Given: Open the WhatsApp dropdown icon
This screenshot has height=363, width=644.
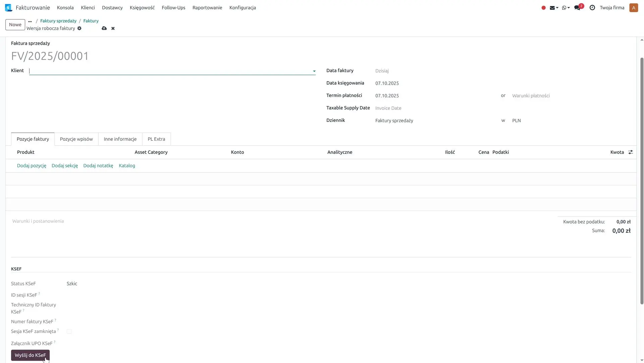Looking at the screenshot, I should coord(566,8).
